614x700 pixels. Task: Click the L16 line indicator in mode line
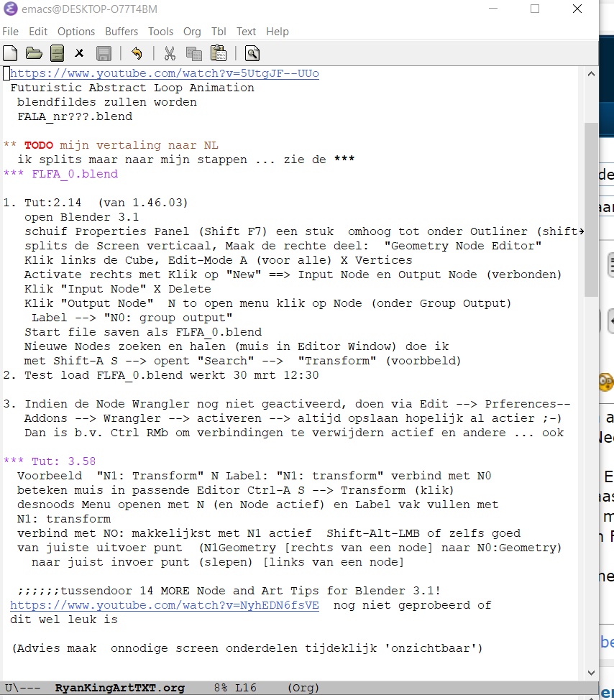(x=246, y=688)
